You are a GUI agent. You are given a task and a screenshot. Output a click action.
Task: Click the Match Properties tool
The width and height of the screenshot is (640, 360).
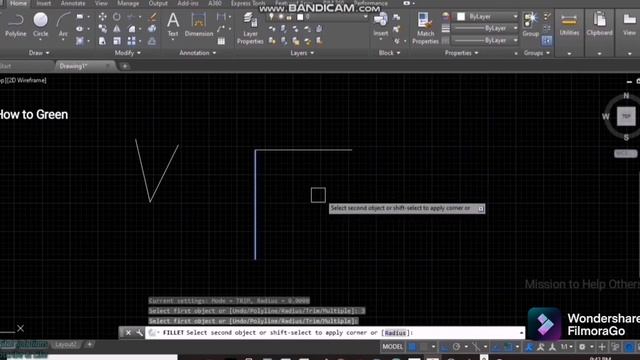(425, 28)
